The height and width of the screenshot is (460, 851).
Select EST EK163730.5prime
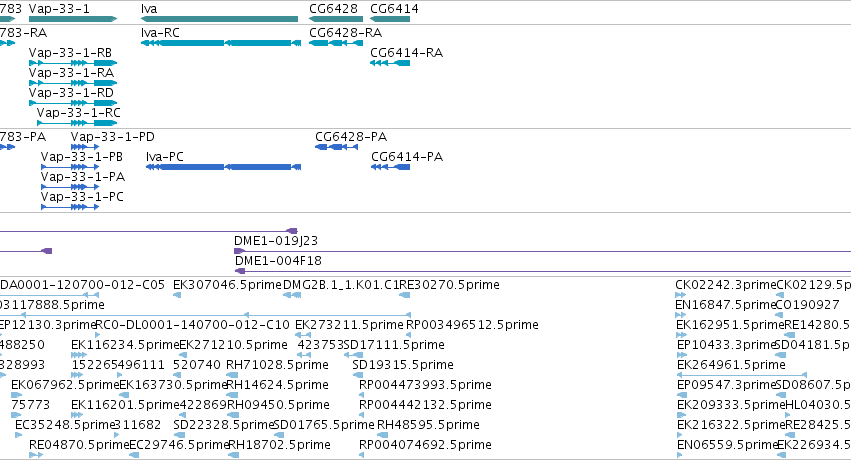pos(173,385)
